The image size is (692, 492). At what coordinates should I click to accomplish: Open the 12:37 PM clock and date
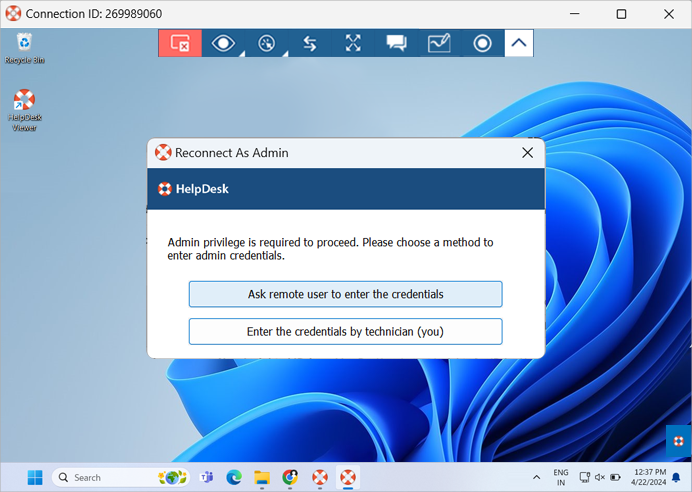coord(648,477)
